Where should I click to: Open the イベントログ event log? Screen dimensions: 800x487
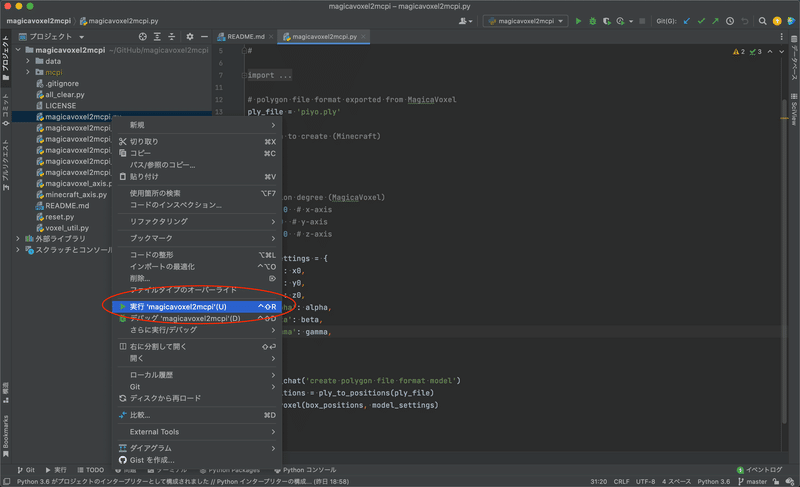point(760,470)
